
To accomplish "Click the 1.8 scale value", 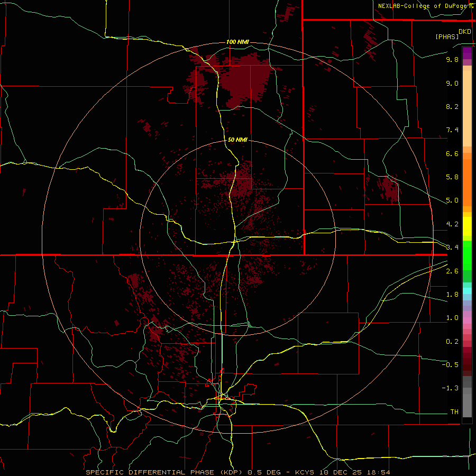I will [452, 295].
